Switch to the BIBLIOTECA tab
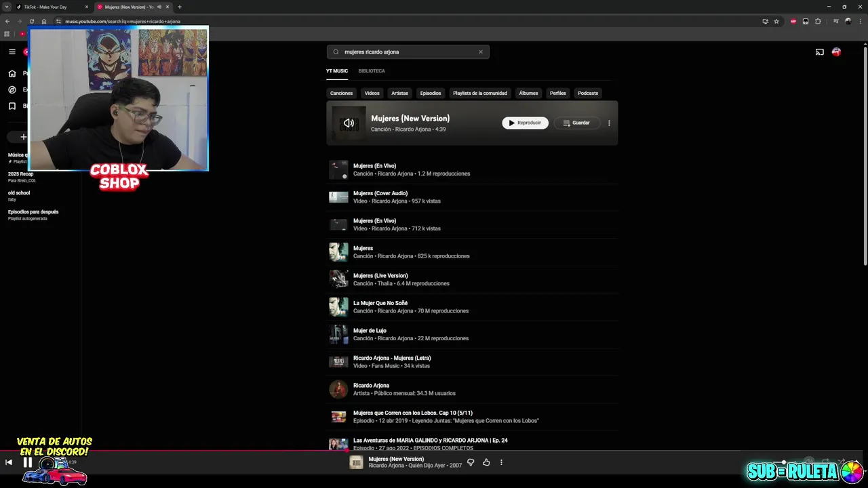 pos(372,71)
